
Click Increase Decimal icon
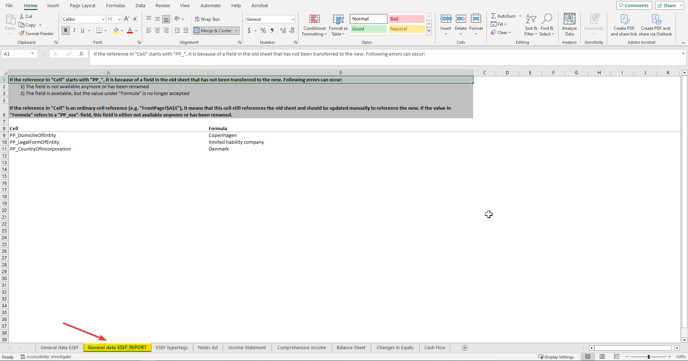[x=283, y=31]
